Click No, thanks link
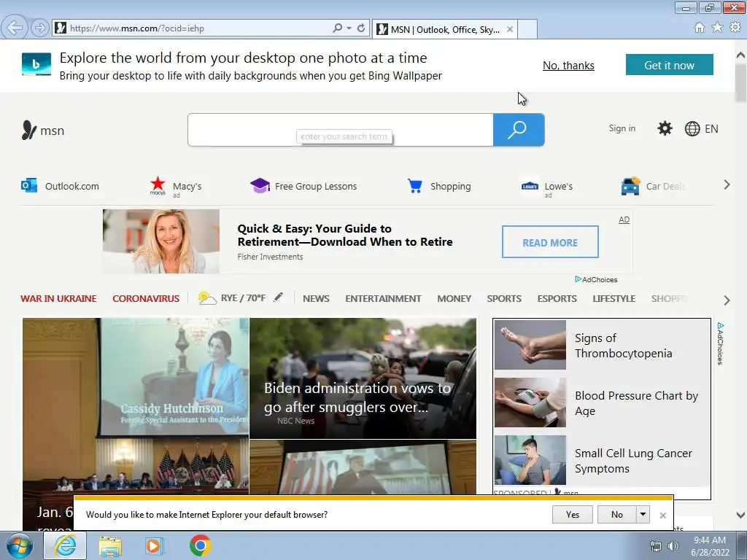 pyautogui.click(x=568, y=65)
